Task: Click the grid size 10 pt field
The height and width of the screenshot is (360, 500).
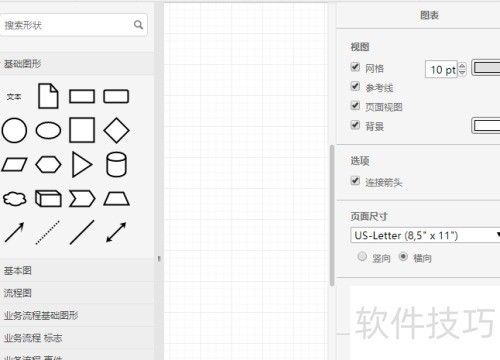Action: 441,70
